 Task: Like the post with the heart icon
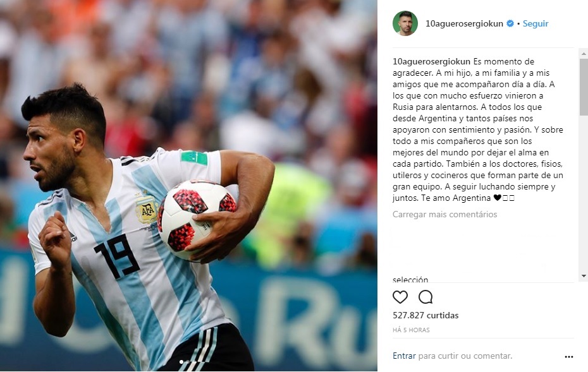tap(400, 297)
